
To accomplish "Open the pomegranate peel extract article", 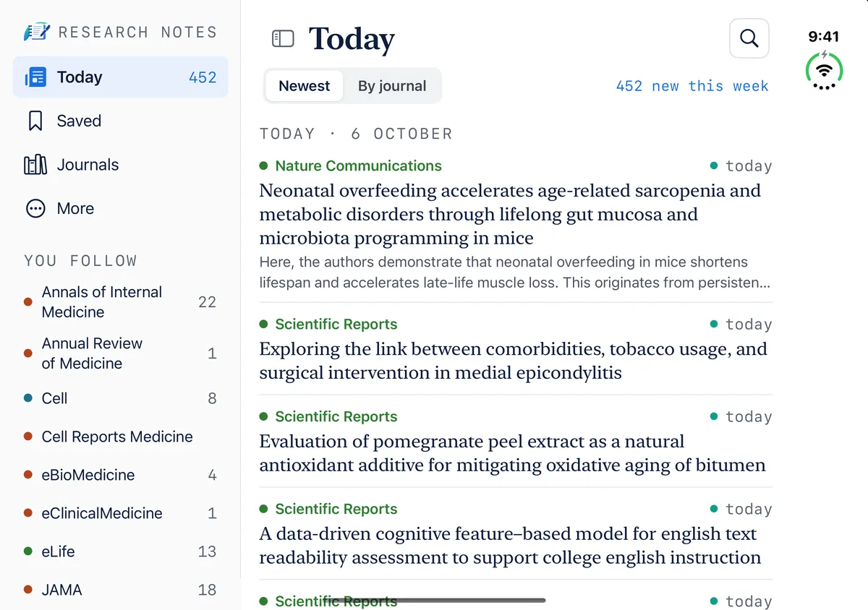I will (x=512, y=453).
